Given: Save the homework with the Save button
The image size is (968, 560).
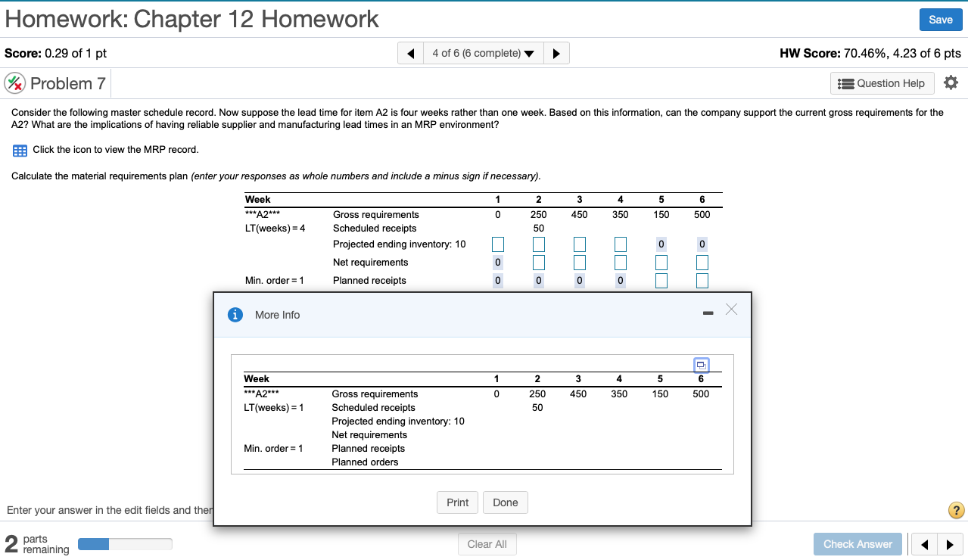Looking at the screenshot, I should pyautogui.click(x=940, y=20).
